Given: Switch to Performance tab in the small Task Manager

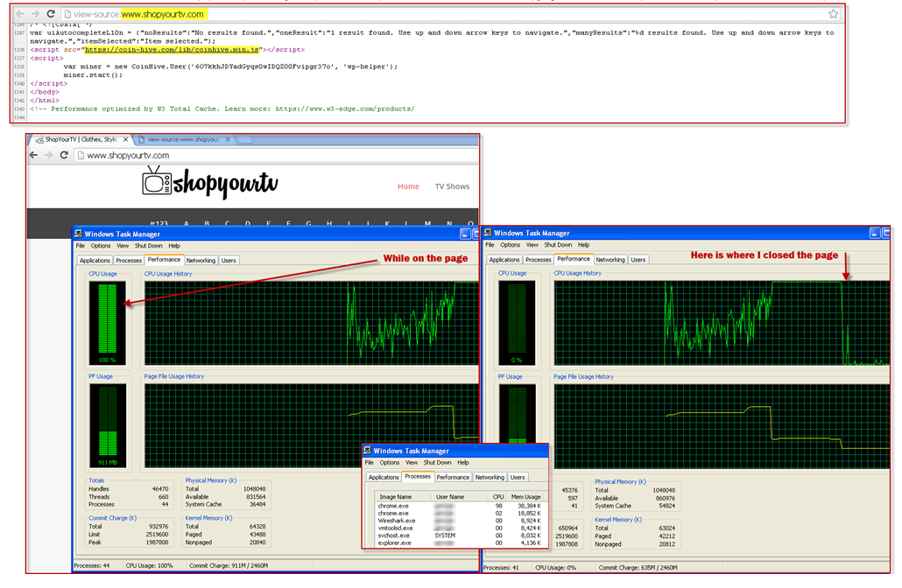Looking at the screenshot, I should pos(453,477).
